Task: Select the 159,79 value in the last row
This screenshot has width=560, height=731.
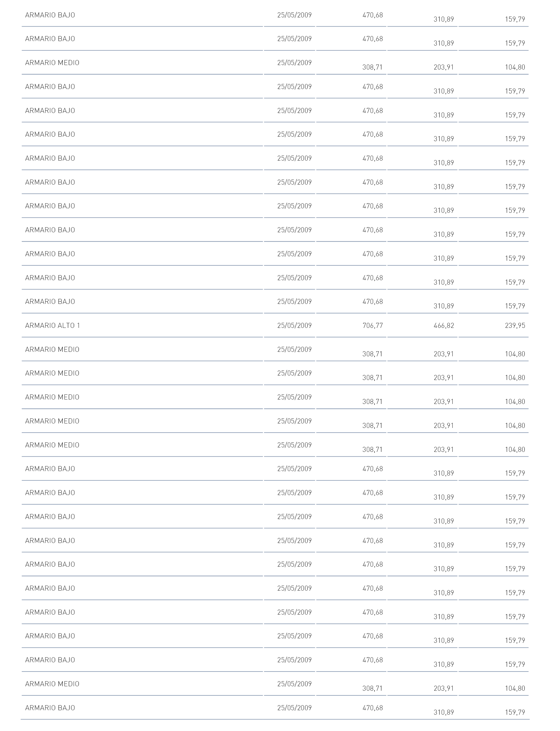Action: pyautogui.click(x=515, y=712)
